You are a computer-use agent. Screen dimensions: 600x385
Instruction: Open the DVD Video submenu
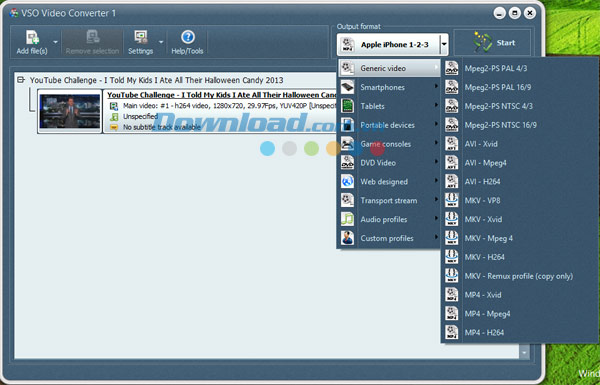pos(389,163)
